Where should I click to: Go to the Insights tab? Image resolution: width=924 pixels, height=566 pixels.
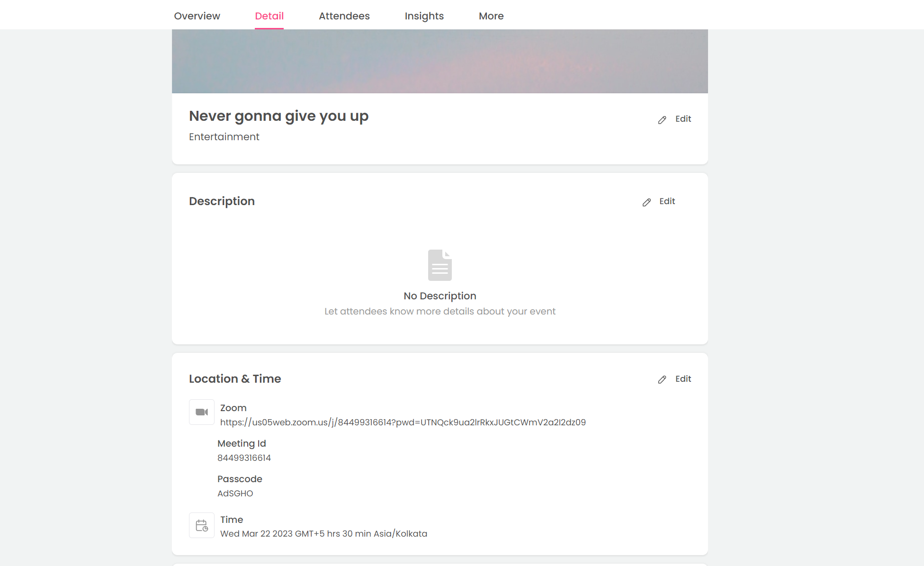coord(424,16)
